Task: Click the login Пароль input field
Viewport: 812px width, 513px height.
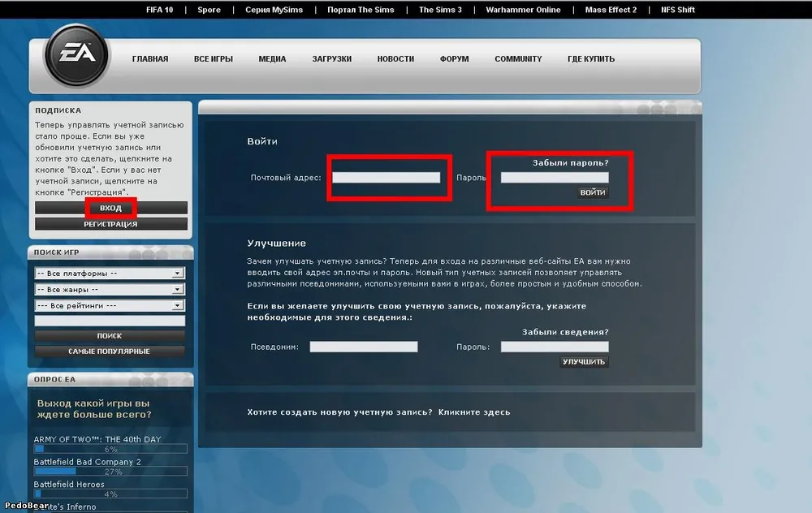Action: [x=555, y=178]
